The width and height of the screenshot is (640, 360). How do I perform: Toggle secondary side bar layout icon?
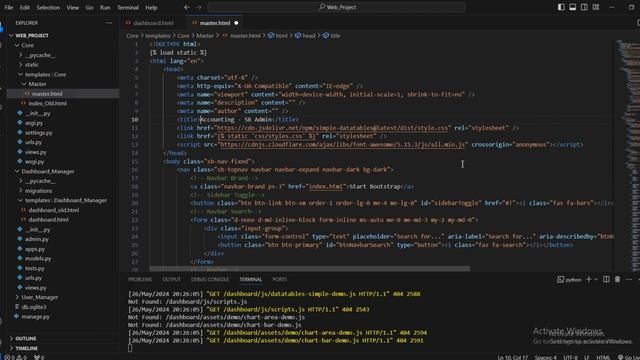[584, 7]
